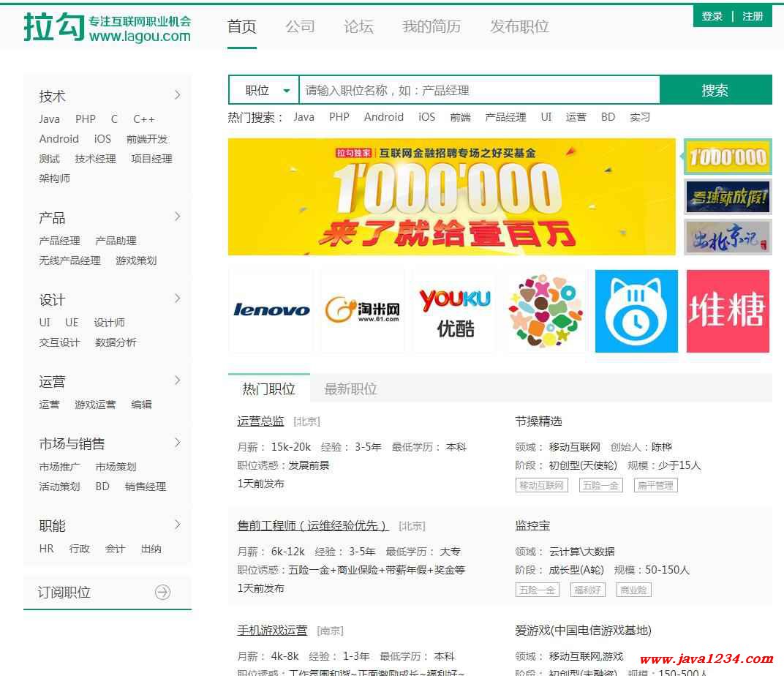The width and height of the screenshot is (784, 676).
Task: Select 交互设计 in the sidebar
Action: (x=59, y=342)
